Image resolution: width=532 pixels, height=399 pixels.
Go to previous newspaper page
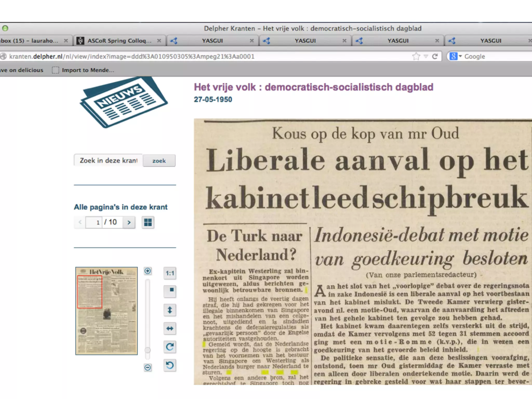coord(80,222)
